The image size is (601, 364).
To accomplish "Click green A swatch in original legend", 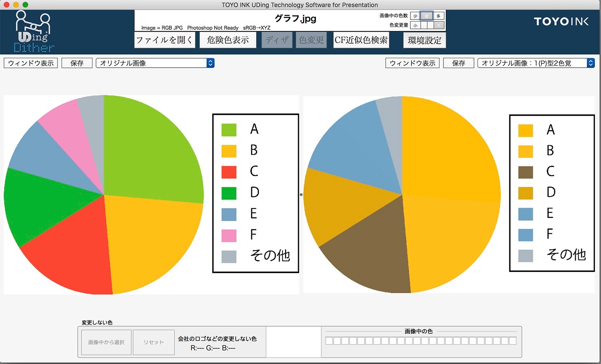I will tap(229, 129).
